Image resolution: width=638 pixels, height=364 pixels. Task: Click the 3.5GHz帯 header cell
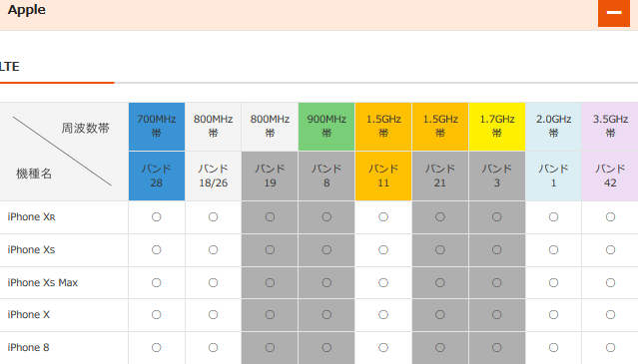[610, 127]
